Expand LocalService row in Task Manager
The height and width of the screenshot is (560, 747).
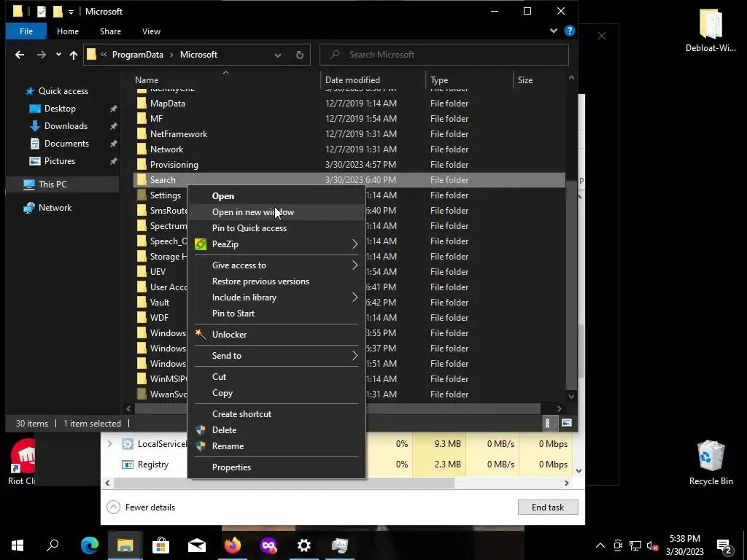click(109, 444)
